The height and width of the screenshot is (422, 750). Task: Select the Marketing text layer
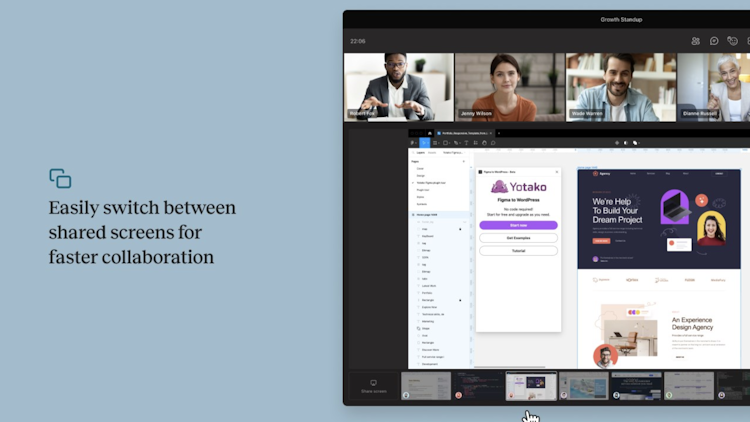tap(428, 322)
